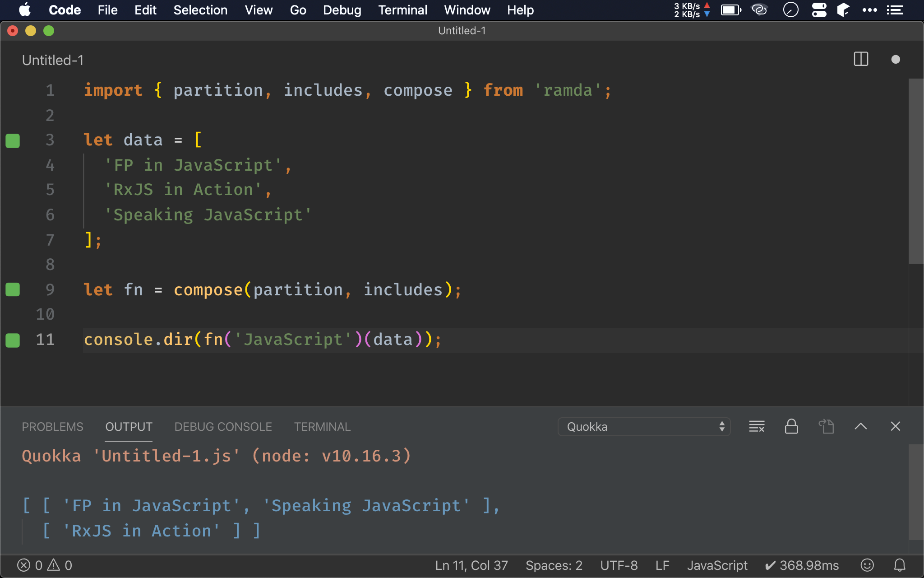Screen dimensions: 924x578
Task: Switch to the PROBLEMS tab
Action: (x=52, y=426)
